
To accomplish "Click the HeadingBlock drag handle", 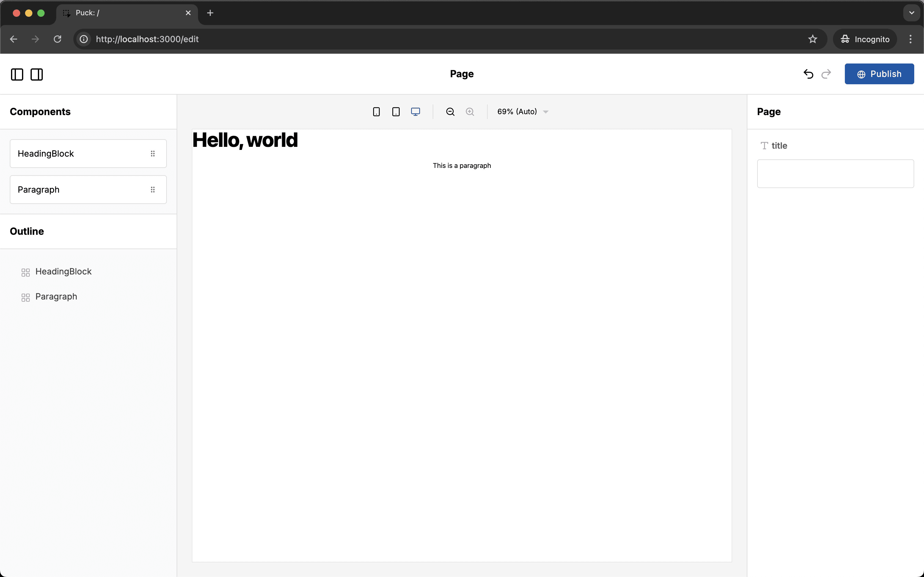I will point(153,153).
